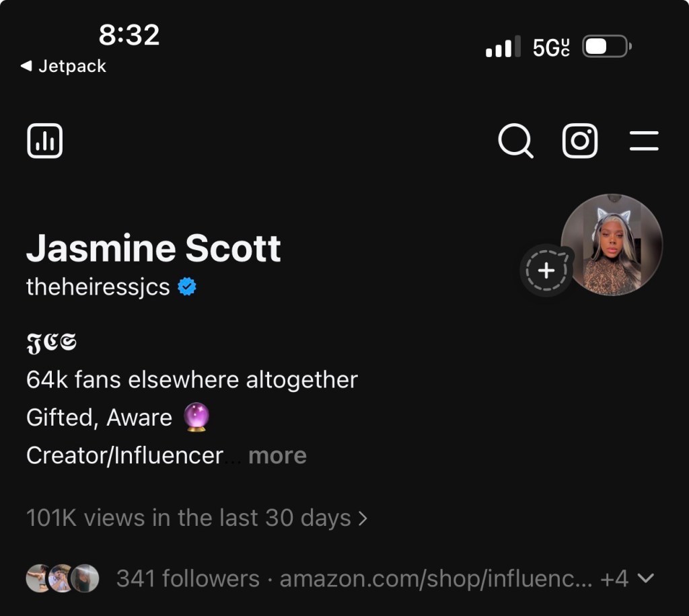
Task: Tap the username theheiressjcs
Action: pos(98,287)
